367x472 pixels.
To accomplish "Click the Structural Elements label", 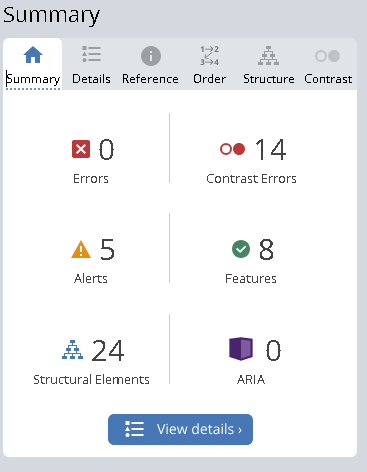I will coord(91,380).
